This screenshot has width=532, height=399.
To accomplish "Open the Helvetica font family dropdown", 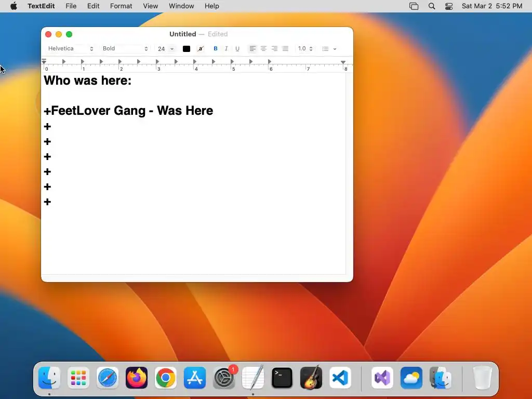I will [70, 48].
